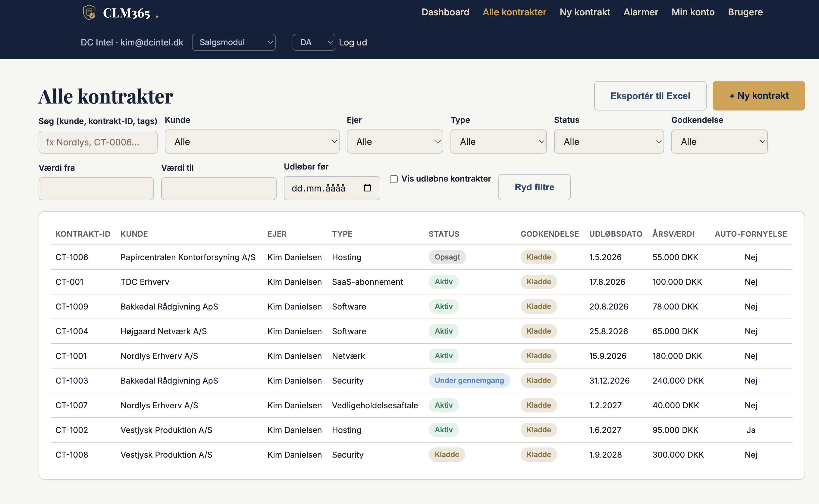Click CT-1001 contract ID cell
Image resolution: width=819 pixels, height=504 pixels.
click(71, 356)
